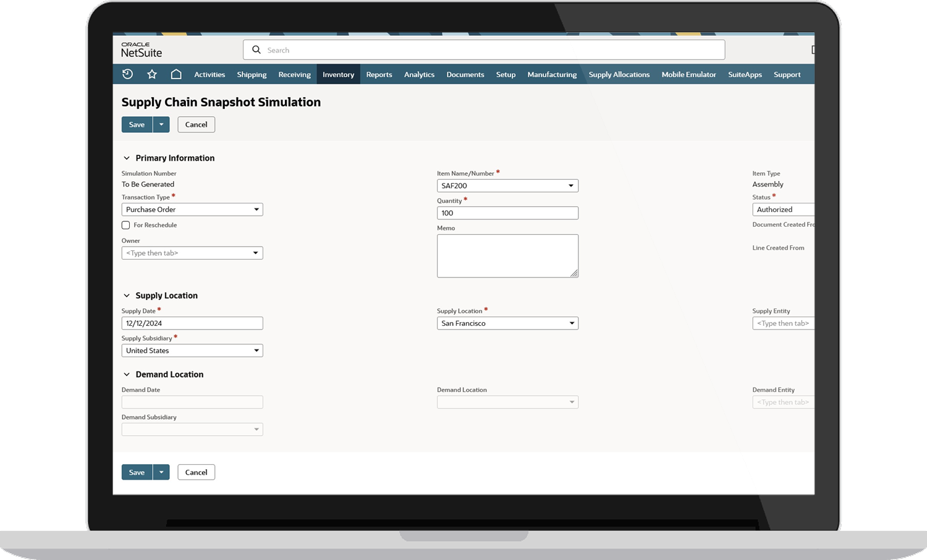Collapse the Primary Information section
Screen dimensions: 927x560
click(127, 158)
